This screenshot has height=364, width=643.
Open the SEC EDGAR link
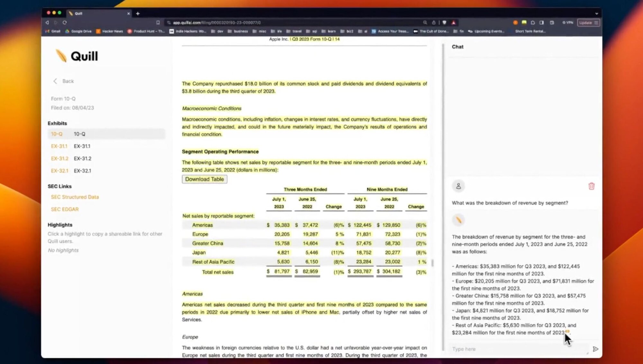coord(64,209)
